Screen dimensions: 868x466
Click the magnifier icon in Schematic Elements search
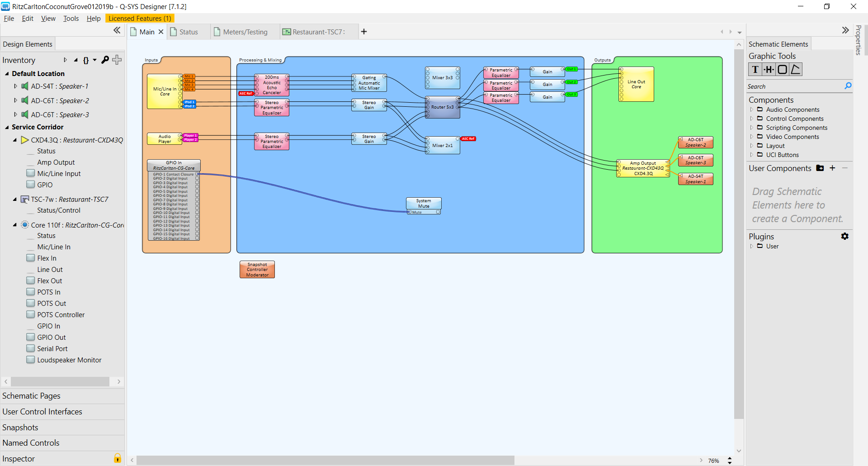click(848, 86)
